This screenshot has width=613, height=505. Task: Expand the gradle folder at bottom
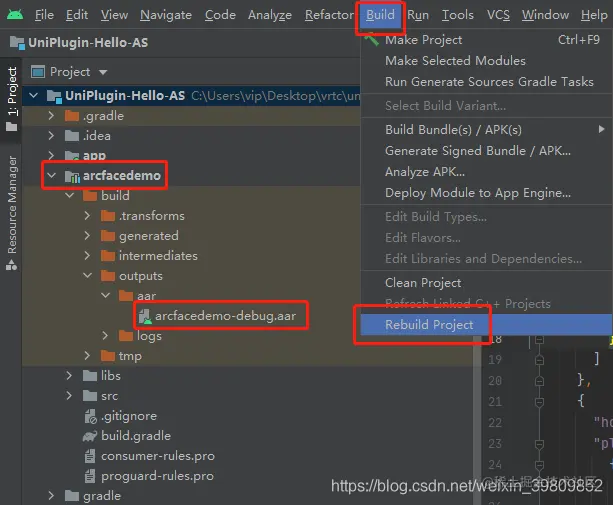tap(51, 496)
